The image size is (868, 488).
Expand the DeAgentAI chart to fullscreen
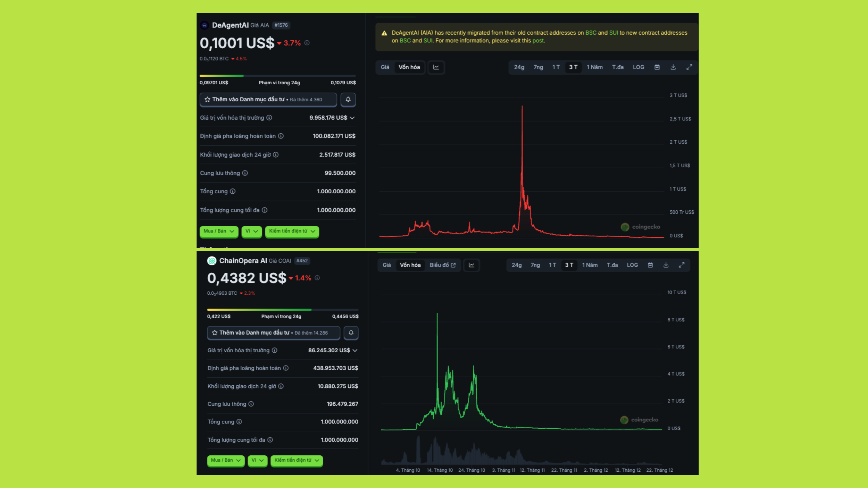click(x=689, y=67)
